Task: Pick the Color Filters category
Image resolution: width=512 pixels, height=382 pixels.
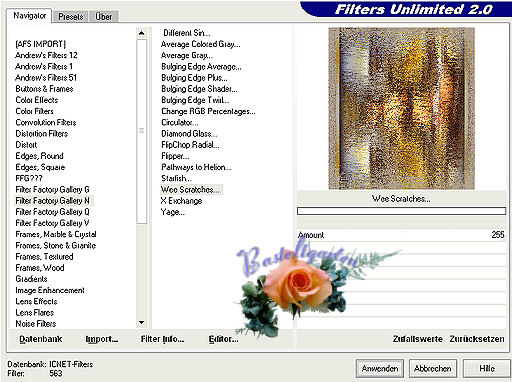Action: click(x=34, y=111)
